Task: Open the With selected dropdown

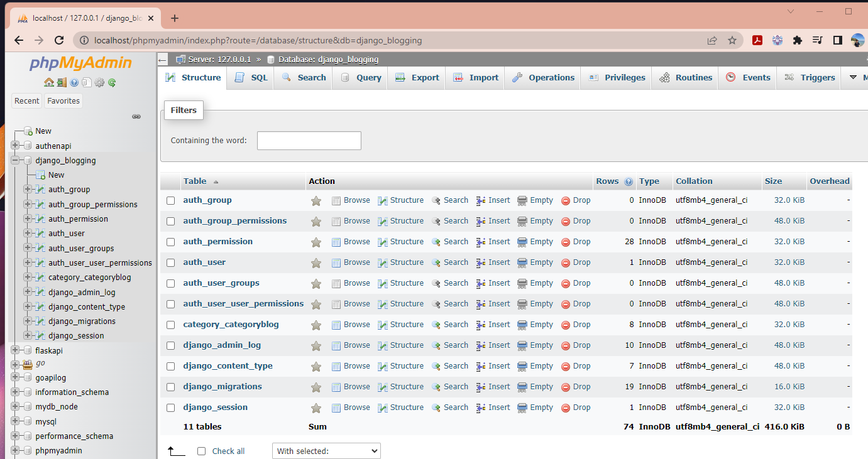Action: point(326,451)
